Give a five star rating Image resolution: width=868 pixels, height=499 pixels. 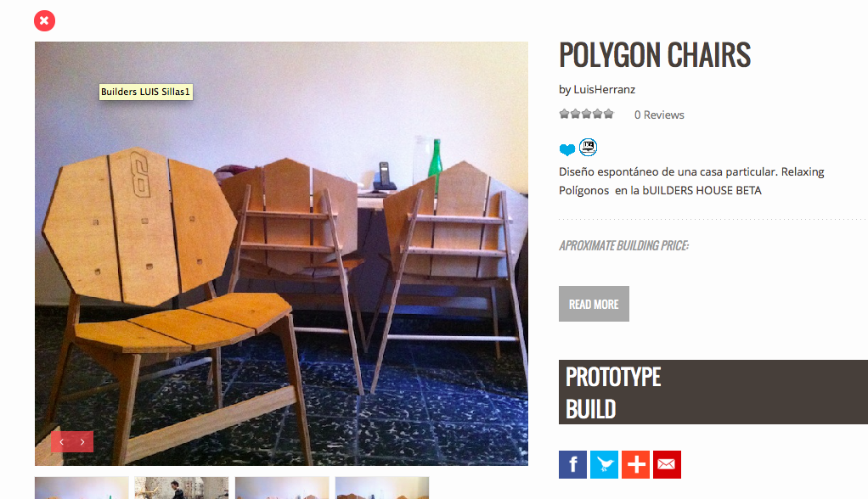coord(608,114)
